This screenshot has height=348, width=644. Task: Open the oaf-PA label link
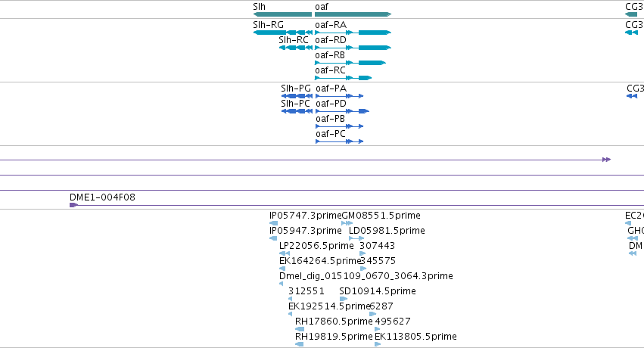click(x=331, y=89)
